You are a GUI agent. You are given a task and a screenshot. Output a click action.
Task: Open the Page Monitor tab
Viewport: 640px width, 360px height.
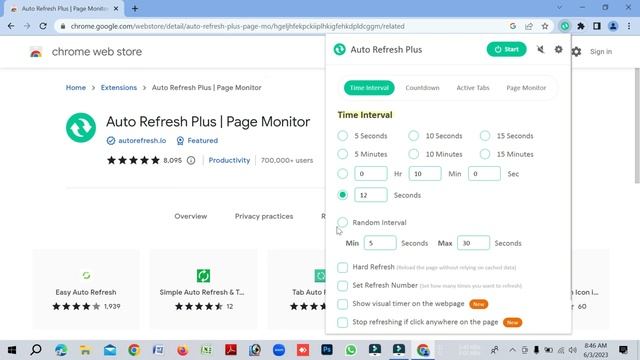[526, 88]
